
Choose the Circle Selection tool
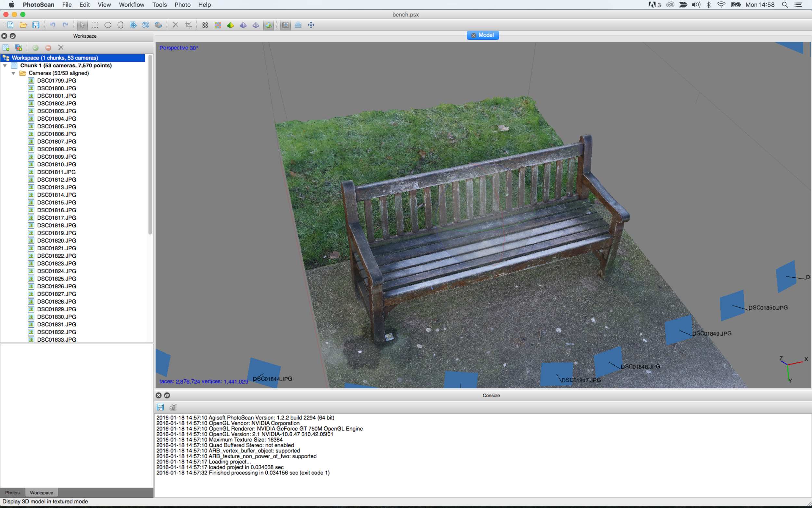pos(108,25)
